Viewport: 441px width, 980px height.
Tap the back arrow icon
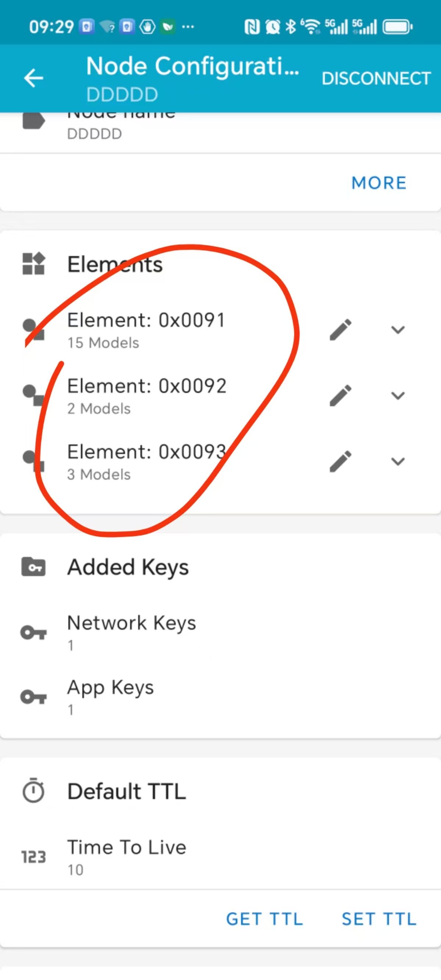tap(34, 78)
